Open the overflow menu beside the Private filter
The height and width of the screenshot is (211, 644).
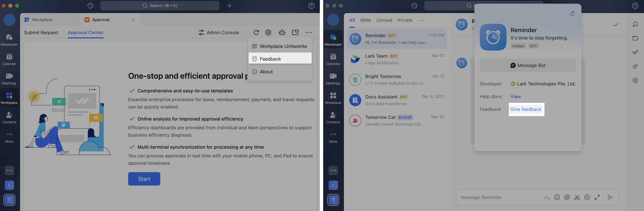click(x=422, y=20)
